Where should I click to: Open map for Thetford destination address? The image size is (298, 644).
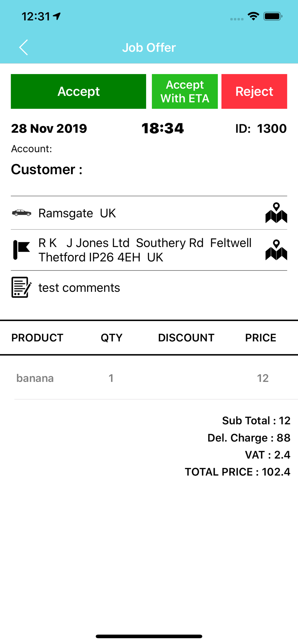[x=276, y=250]
